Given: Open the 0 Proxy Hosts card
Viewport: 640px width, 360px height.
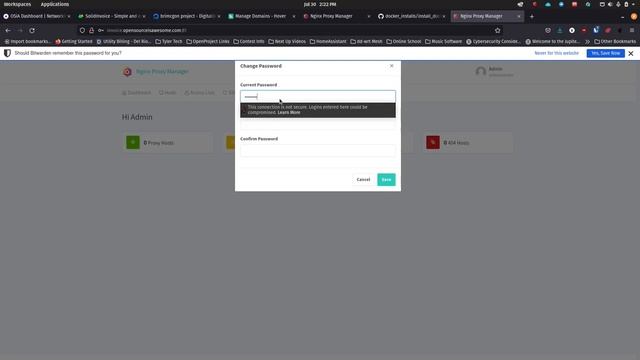Looking at the screenshot, I should click(167, 142).
